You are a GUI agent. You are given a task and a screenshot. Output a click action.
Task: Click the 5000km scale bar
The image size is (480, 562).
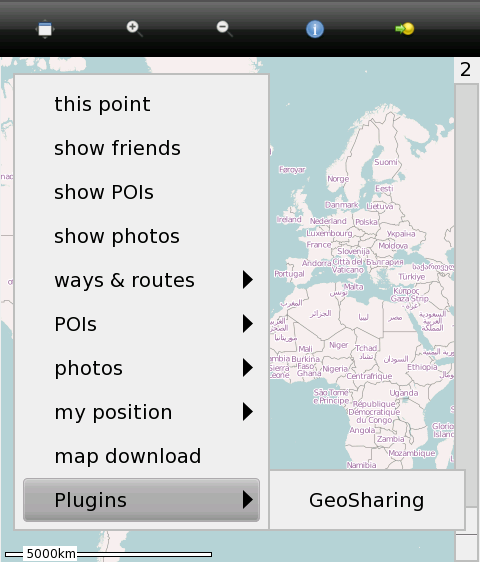pyautogui.click(x=109, y=554)
